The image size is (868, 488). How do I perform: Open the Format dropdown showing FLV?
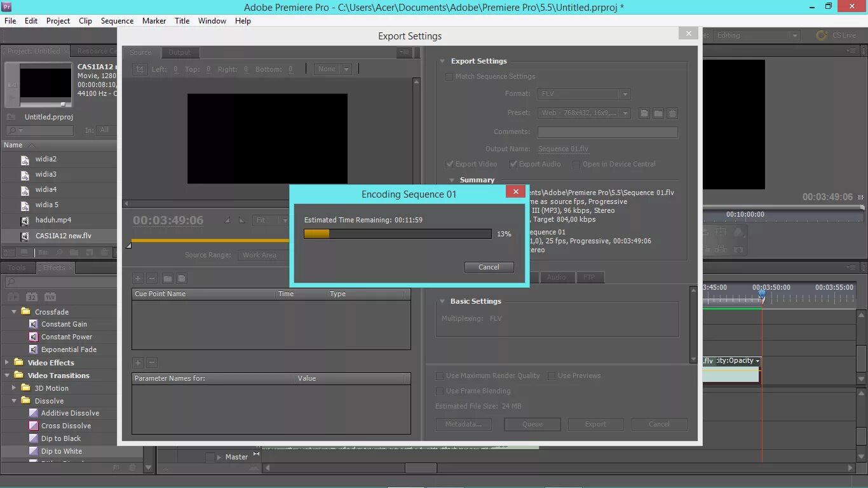pyautogui.click(x=584, y=94)
